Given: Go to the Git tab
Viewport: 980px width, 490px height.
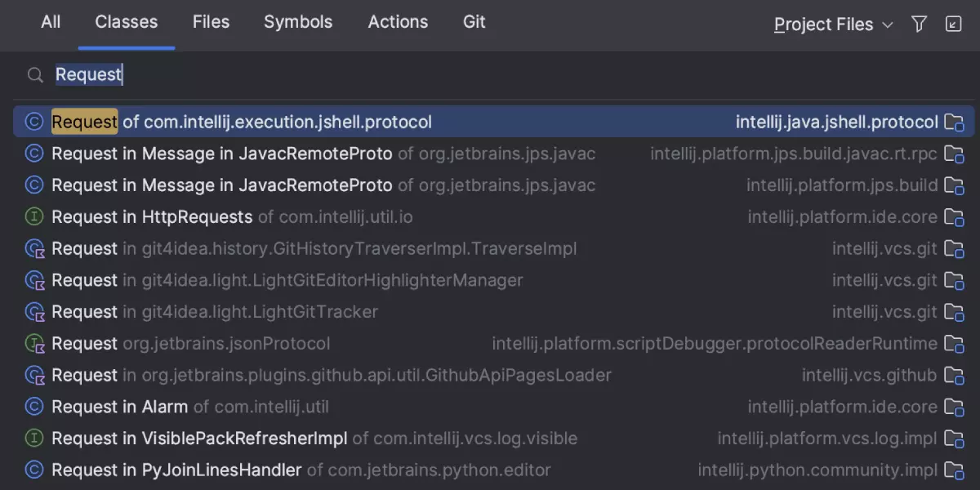Looking at the screenshot, I should [474, 22].
